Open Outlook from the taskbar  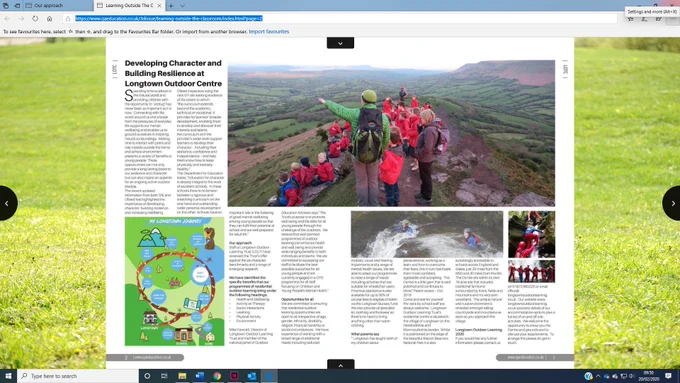tap(252, 376)
